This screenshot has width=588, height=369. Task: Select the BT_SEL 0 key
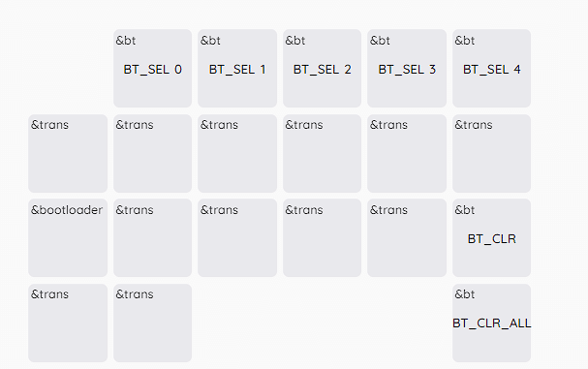[153, 68]
